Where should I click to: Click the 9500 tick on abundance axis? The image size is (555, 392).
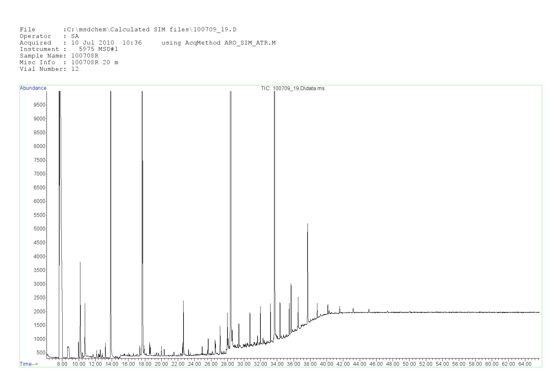pos(39,105)
